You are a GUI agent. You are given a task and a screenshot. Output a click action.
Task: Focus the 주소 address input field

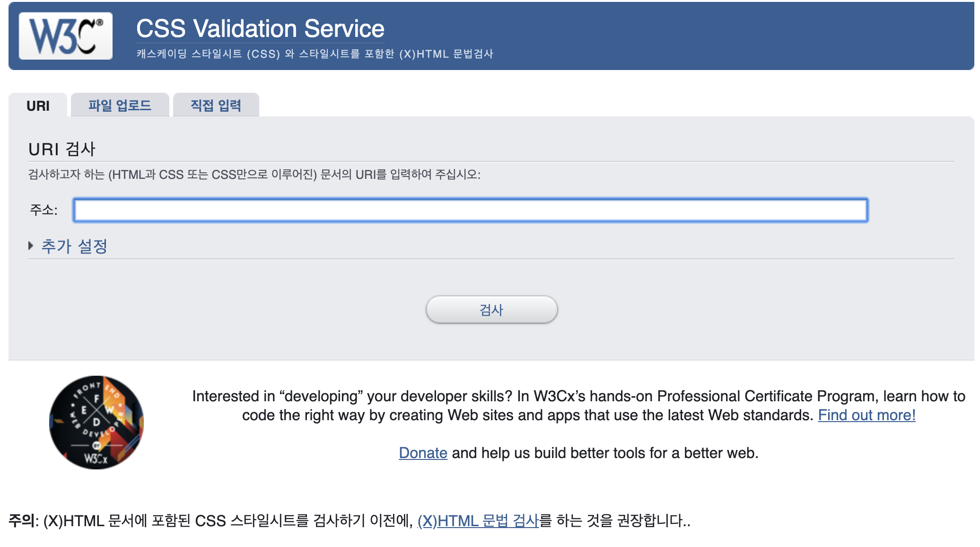[470, 210]
